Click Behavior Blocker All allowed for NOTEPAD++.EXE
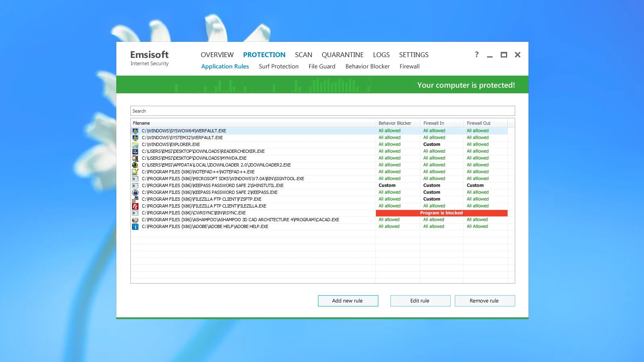Viewport: 644px width, 362px height. (x=389, y=172)
